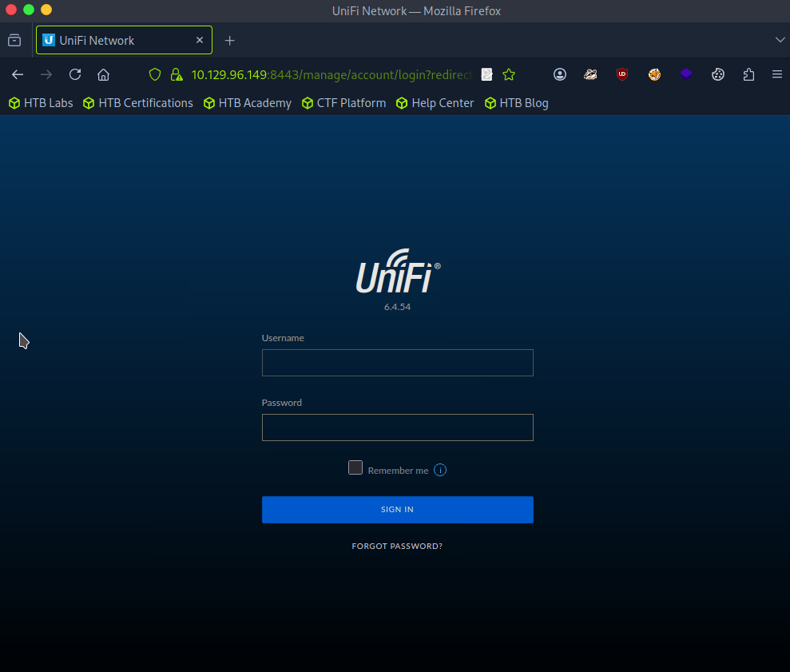Show the tracking protection shield details

156,74
